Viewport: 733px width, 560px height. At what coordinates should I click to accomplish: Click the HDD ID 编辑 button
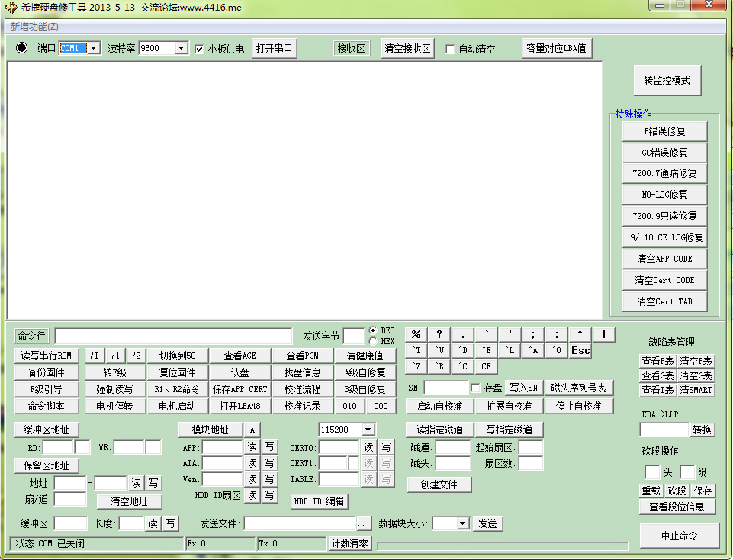320,501
